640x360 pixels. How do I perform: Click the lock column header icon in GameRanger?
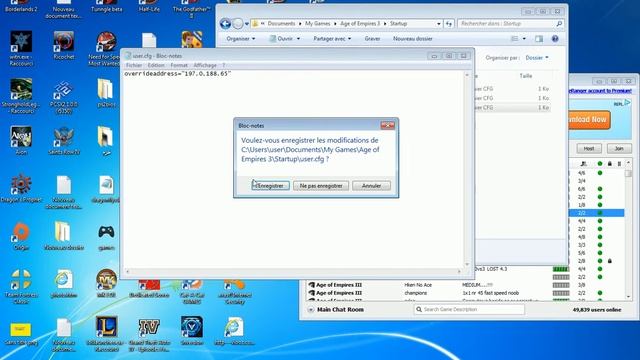[609, 164]
